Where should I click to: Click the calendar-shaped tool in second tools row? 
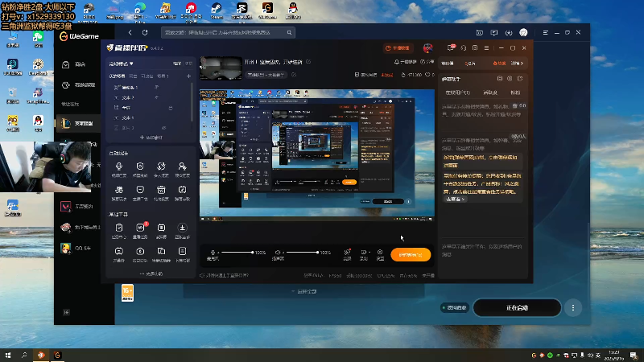[x=161, y=190]
